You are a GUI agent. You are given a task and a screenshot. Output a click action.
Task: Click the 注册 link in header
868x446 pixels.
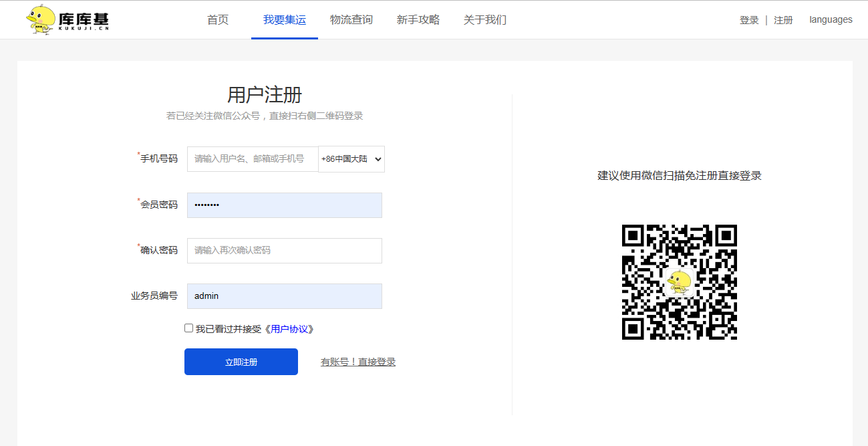coord(783,20)
